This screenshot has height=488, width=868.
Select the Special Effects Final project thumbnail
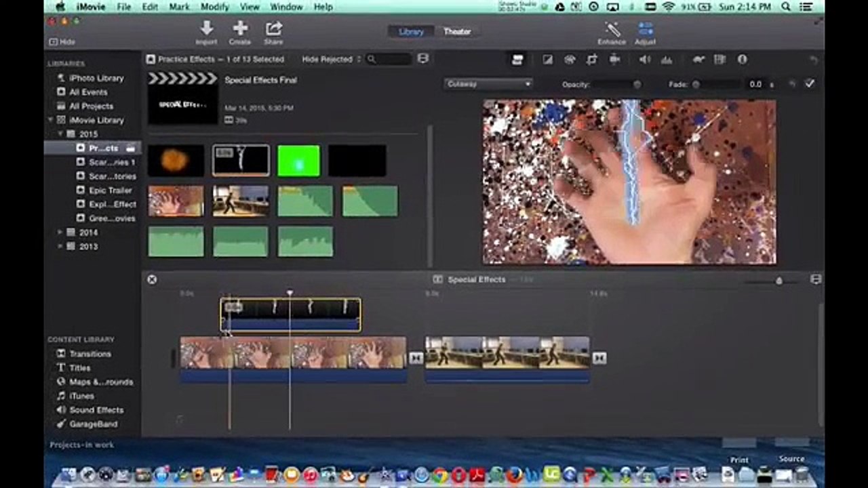point(183,98)
